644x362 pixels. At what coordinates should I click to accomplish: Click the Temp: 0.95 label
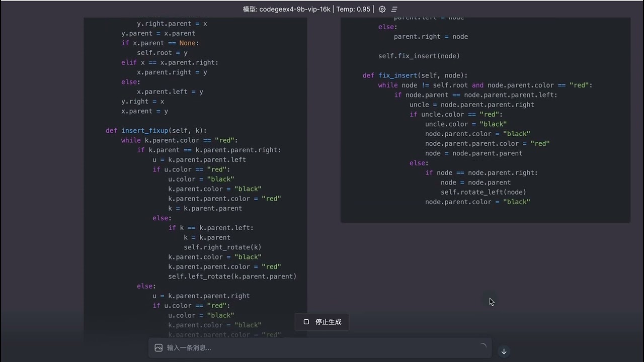(353, 9)
